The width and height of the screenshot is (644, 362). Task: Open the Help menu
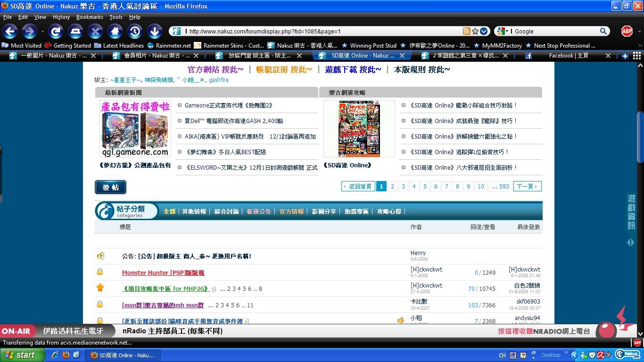135,17
